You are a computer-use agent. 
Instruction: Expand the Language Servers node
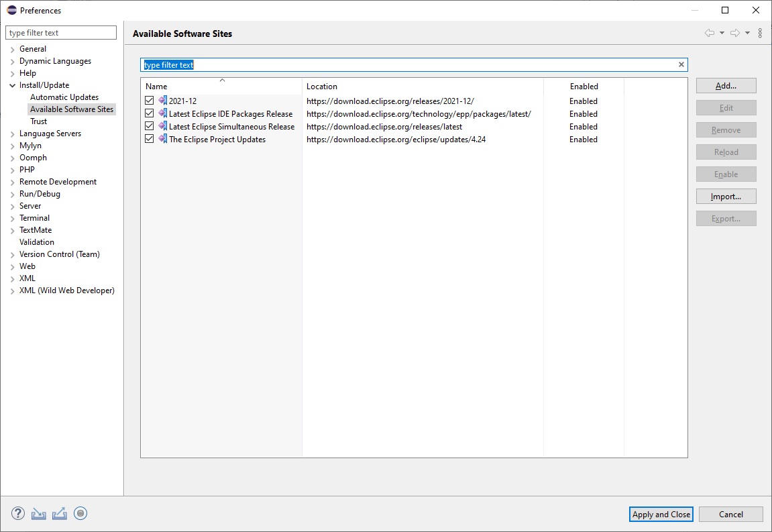pyautogui.click(x=12, y=134)
